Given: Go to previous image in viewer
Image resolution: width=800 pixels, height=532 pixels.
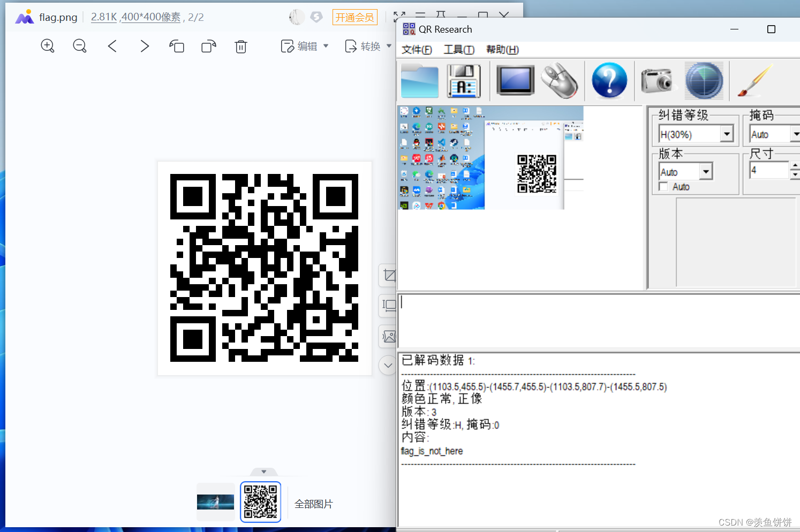Looking at the screenshot, I should (112, 46).
